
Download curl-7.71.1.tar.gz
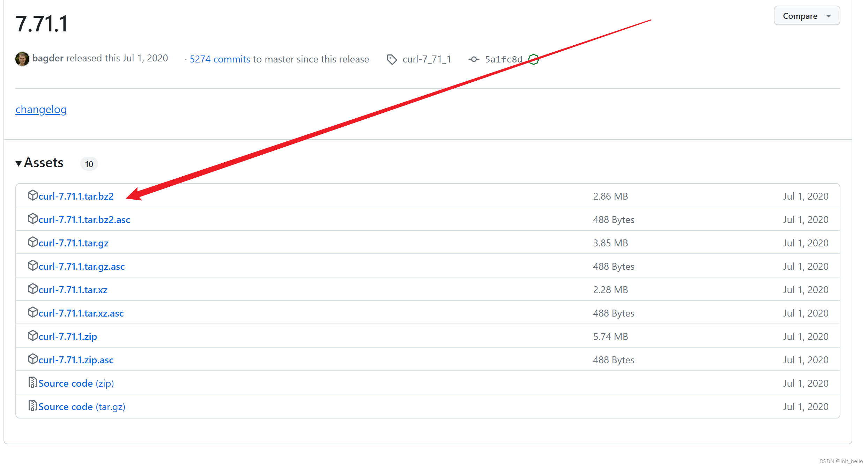pos(73,243)
